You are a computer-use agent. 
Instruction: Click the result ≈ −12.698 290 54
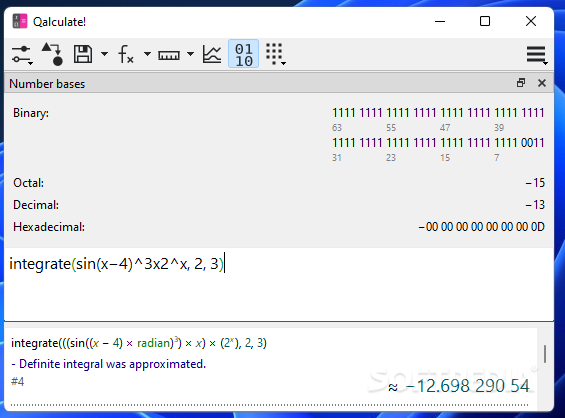pos(459,386)
